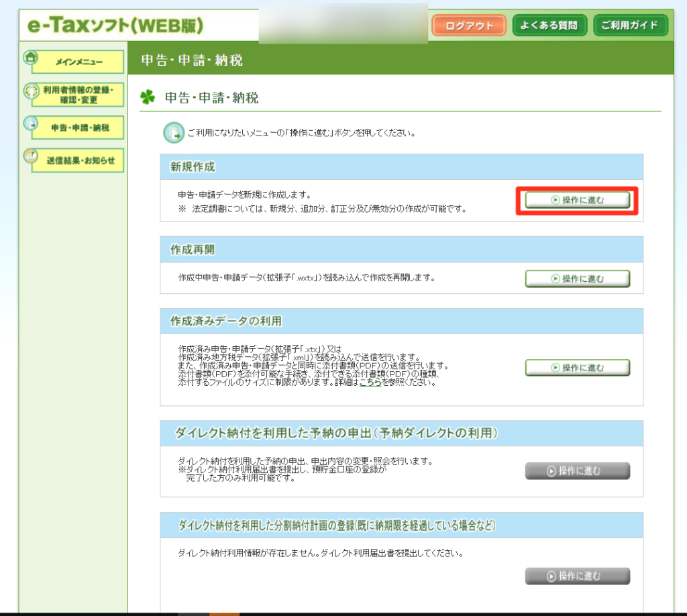Click the 新規作成 section header
This screenshot has width=687, height=616.
(401, 167)
